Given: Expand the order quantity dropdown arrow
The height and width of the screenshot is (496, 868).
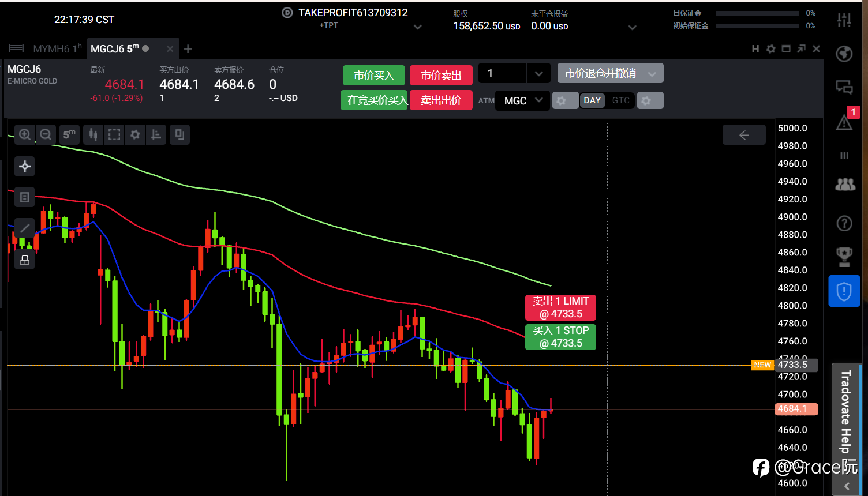Looking at the screenshot, I should tap(538, 73).
